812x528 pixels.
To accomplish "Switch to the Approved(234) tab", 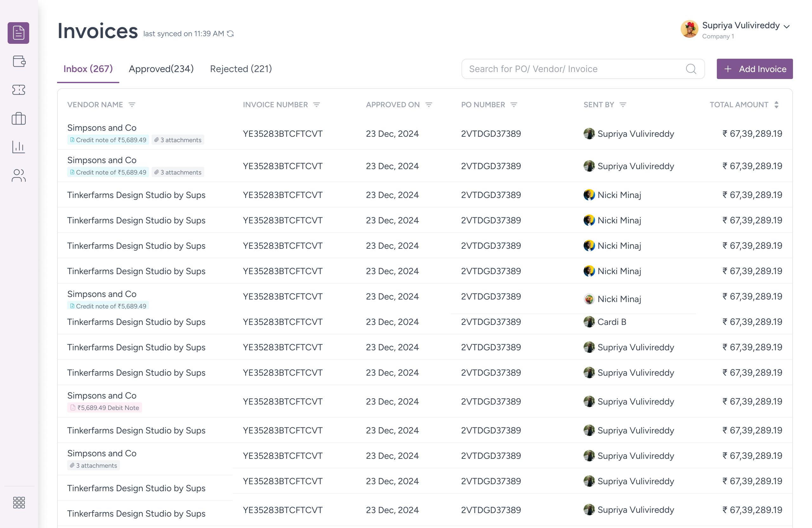I will 161,69.
